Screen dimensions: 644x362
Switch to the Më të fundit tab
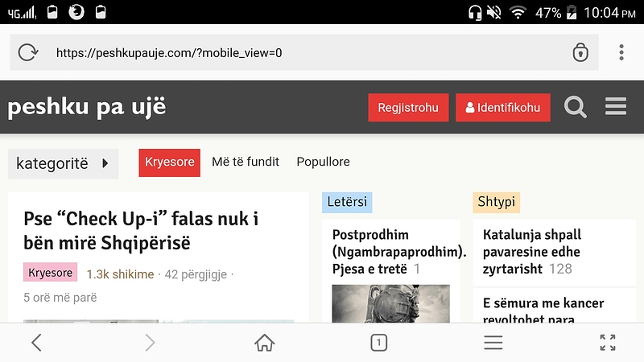tap(246, 162)
